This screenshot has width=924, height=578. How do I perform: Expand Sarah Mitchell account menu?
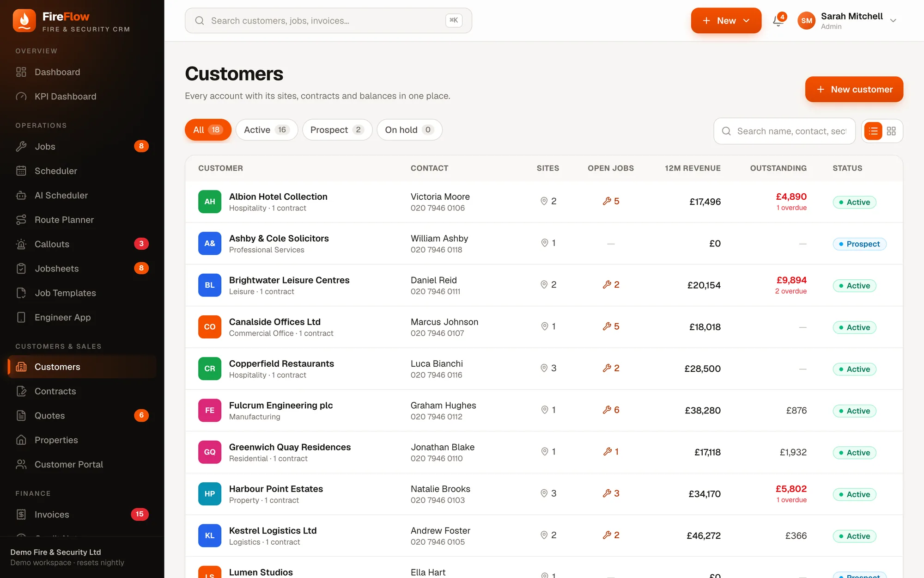pos(848,20)
